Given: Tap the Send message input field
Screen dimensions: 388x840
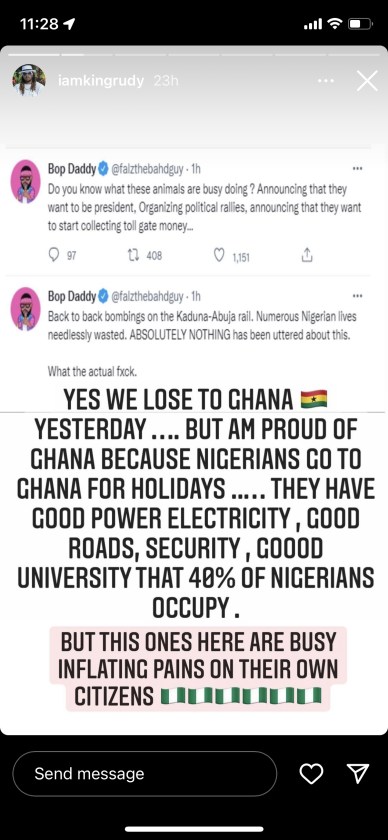Looking at the screenshot, I should click(x=145, y=774).
